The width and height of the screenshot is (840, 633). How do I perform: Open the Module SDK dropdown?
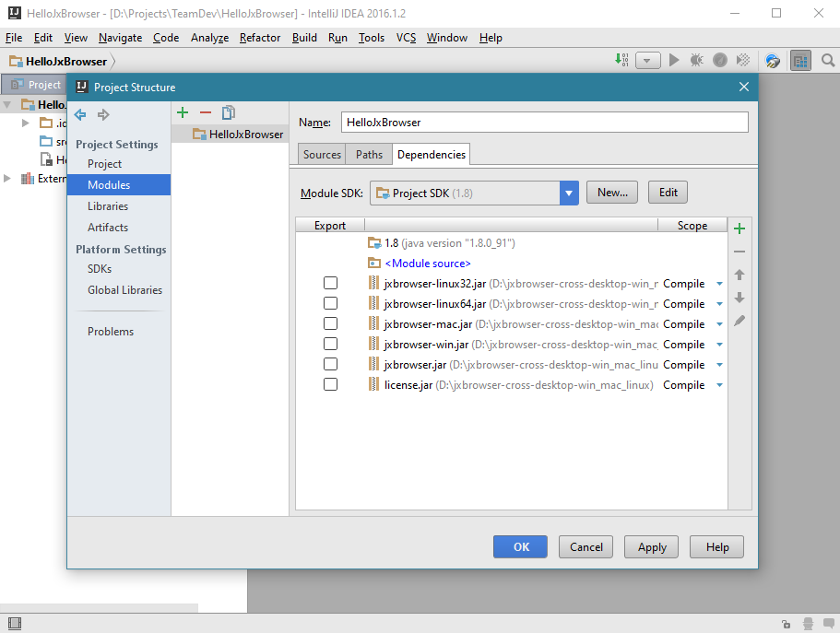click(569, 193)
